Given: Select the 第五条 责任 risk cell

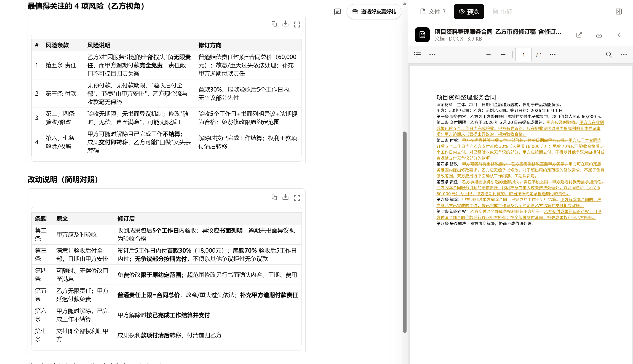Looking at the screenshot, I should pos(63,65).
